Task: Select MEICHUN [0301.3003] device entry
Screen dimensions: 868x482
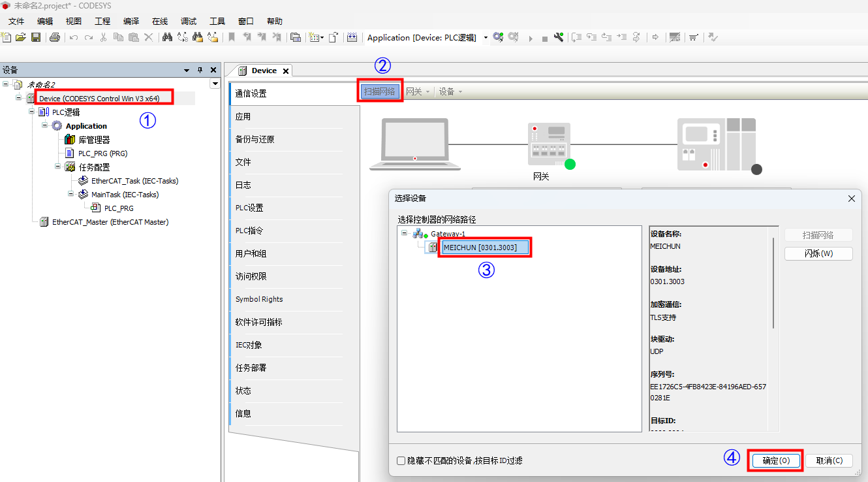Action: click(x=484, y=248)
